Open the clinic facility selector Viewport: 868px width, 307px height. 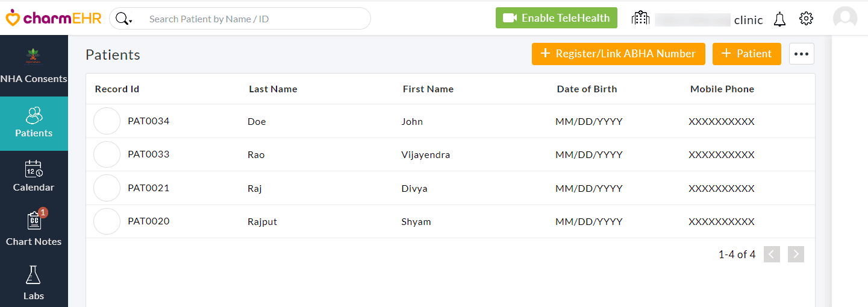(697, 19)
